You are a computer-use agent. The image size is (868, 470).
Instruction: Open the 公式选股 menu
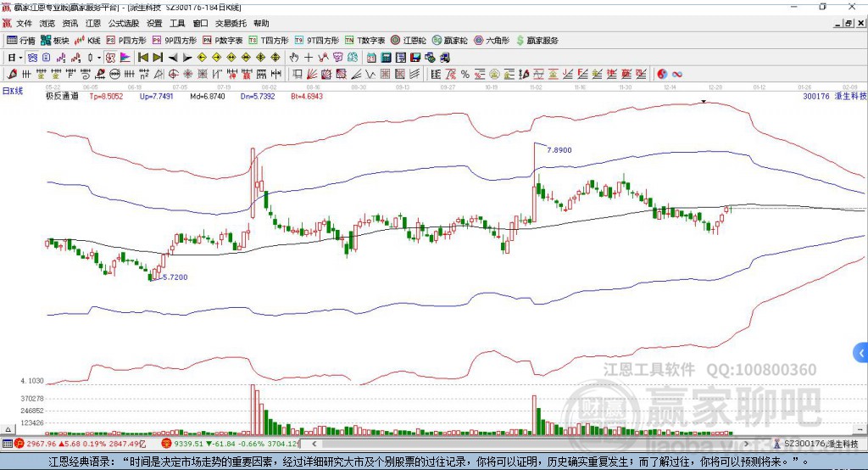pos(124,23)
